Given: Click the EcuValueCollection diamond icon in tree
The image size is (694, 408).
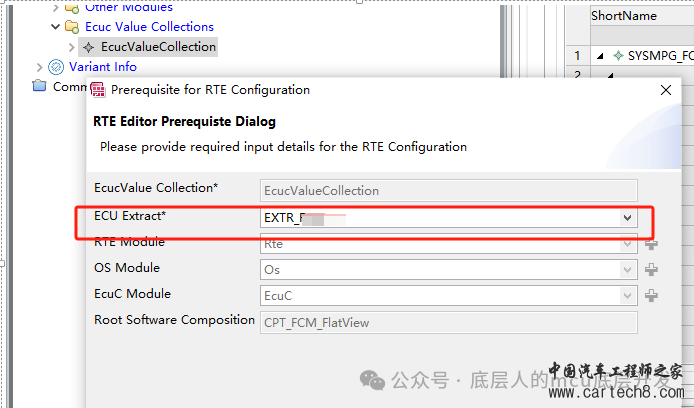Looking at the screenshot, I should tap(89, 47).
